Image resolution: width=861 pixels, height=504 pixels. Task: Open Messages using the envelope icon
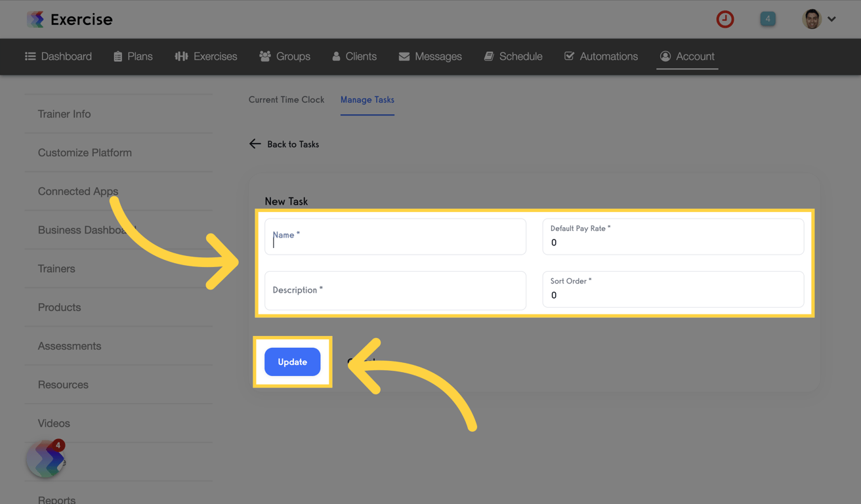(x=404, y=56)
